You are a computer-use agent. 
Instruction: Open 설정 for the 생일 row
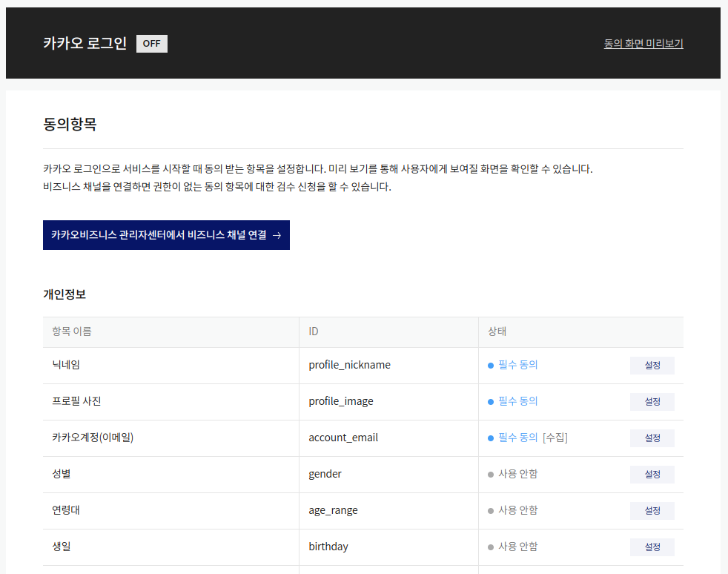652,547
